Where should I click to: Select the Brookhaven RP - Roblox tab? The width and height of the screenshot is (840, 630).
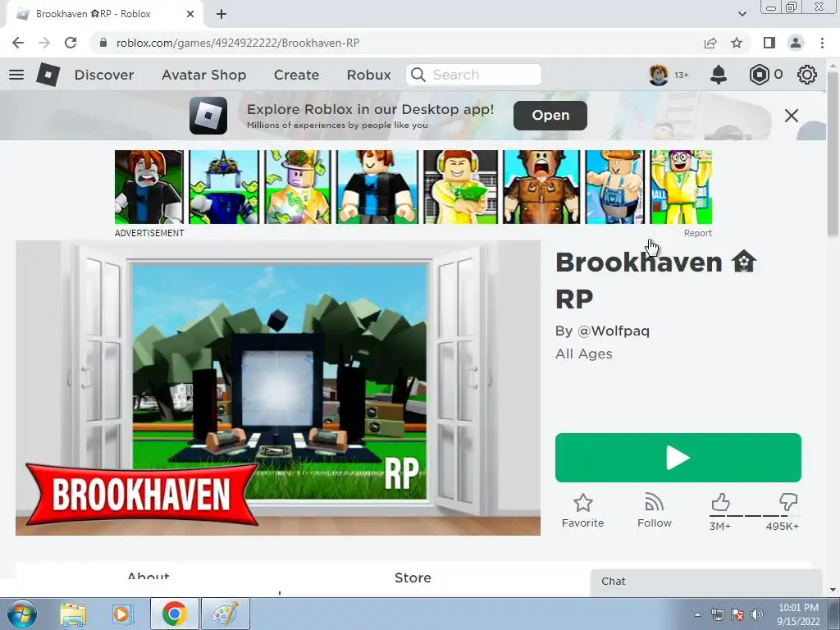click(104, 15)
